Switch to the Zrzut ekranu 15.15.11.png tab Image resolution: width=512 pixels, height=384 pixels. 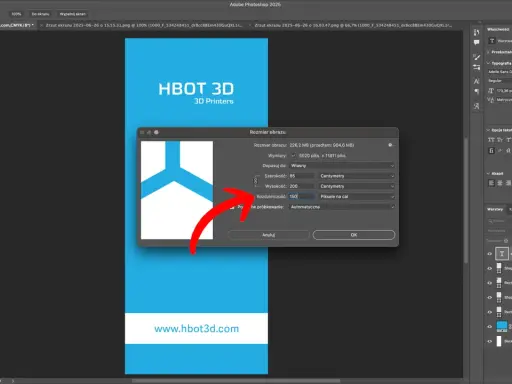[x=144, y=25]
